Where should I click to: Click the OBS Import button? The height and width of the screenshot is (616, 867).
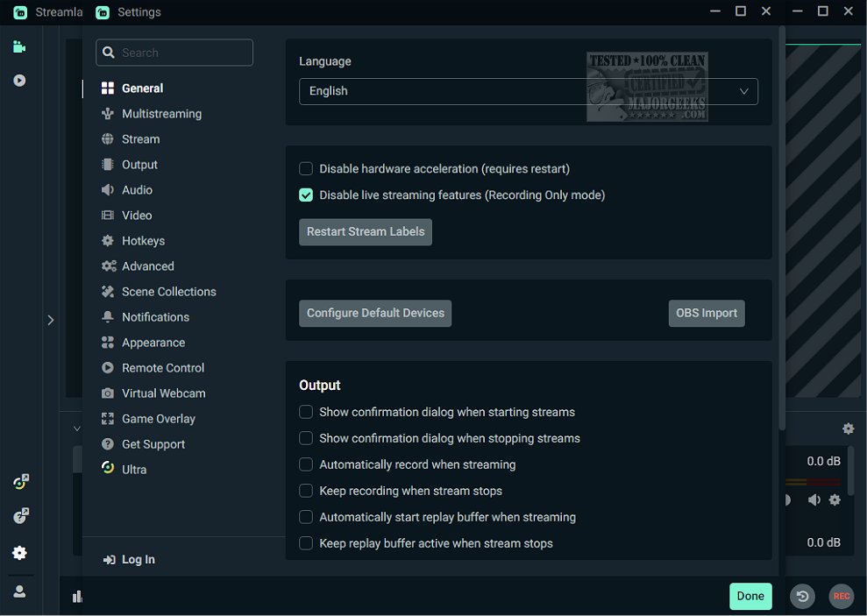point(707,313)
